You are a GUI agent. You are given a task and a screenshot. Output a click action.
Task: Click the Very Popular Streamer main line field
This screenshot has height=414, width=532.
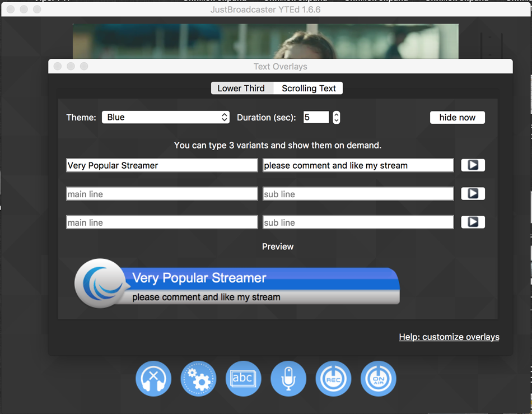tap(161, 165)
